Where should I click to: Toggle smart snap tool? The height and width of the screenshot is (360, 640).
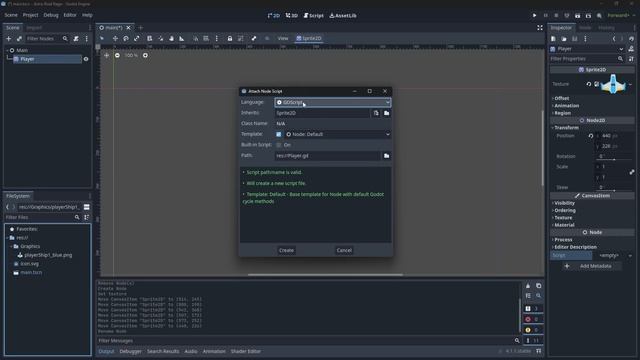pyautogui.click(x=196, y=38)
